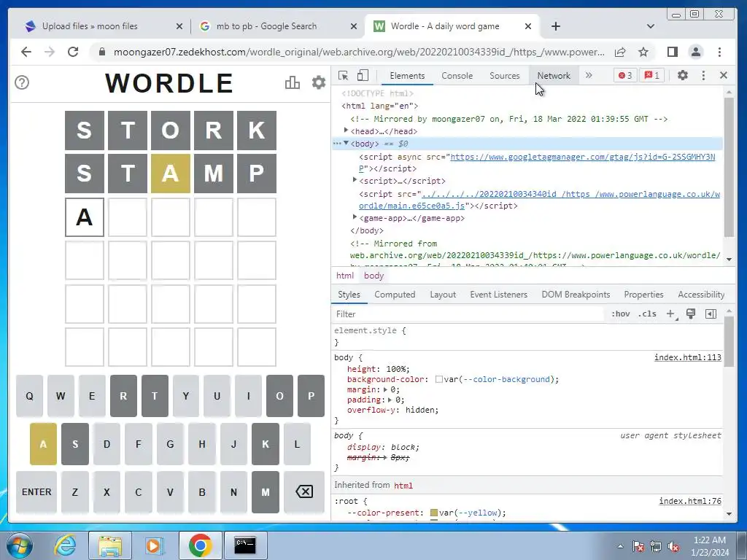Image resolution: width=747 pixels, height=560 pixels.
Task: Open the Console tab in DevTools
Action: 457,76
